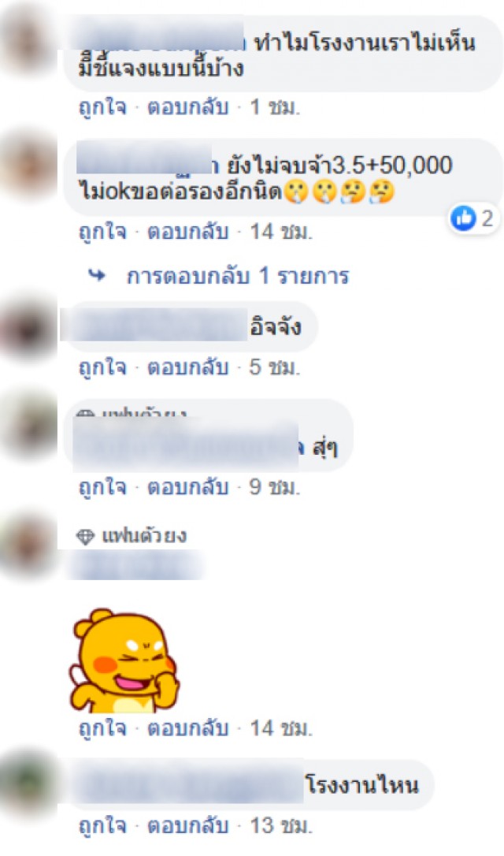Open avatar of first commenter

tap(29, 43)
